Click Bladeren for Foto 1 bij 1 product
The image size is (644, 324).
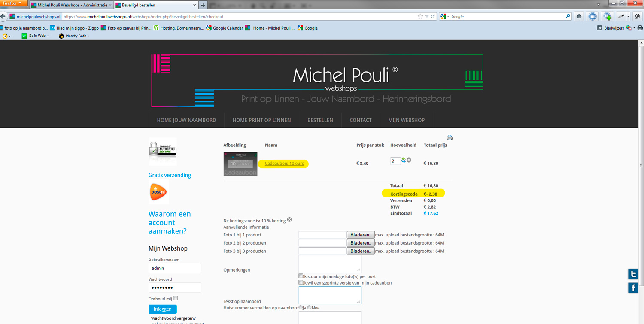pos(361,235)
